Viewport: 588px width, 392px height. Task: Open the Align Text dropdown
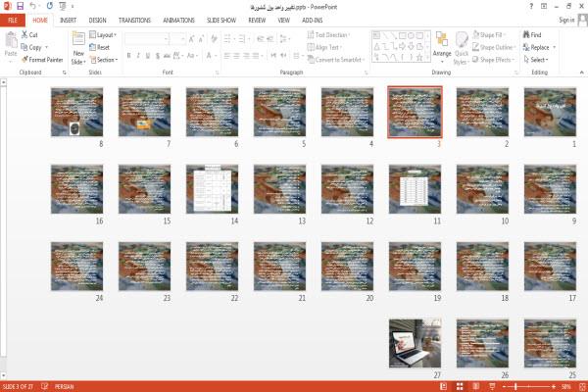coord(324,47)
